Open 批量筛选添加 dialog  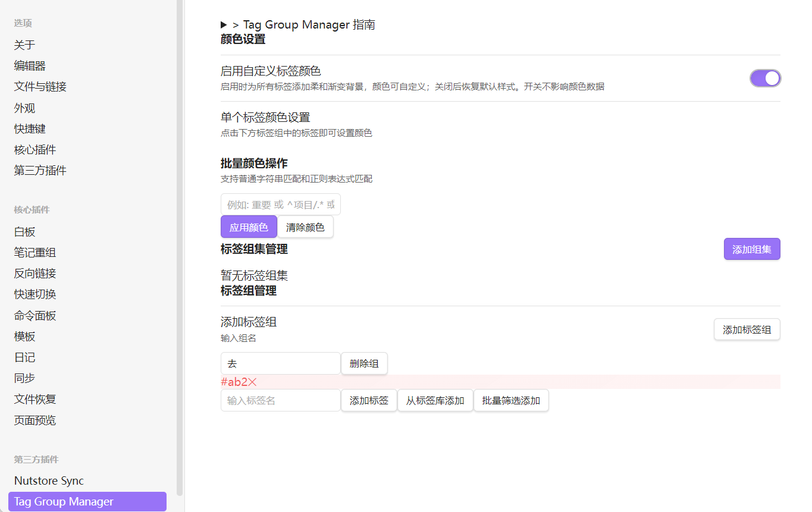(x=511, y=401)
